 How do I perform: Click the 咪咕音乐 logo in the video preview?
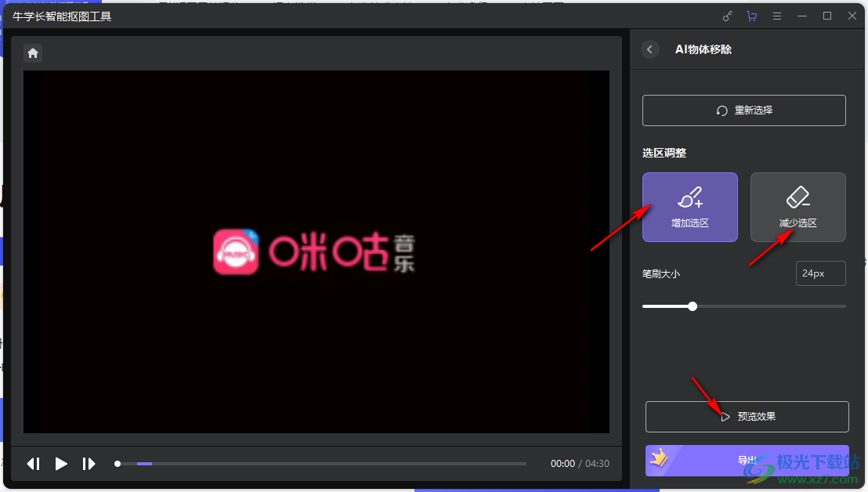coord(314,251)
